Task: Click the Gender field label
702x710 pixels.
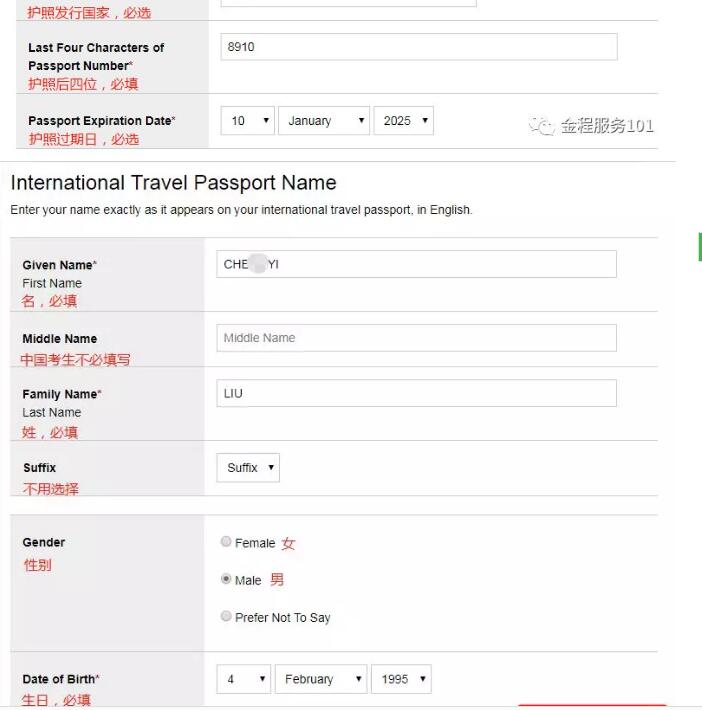Action: [44, 543]
